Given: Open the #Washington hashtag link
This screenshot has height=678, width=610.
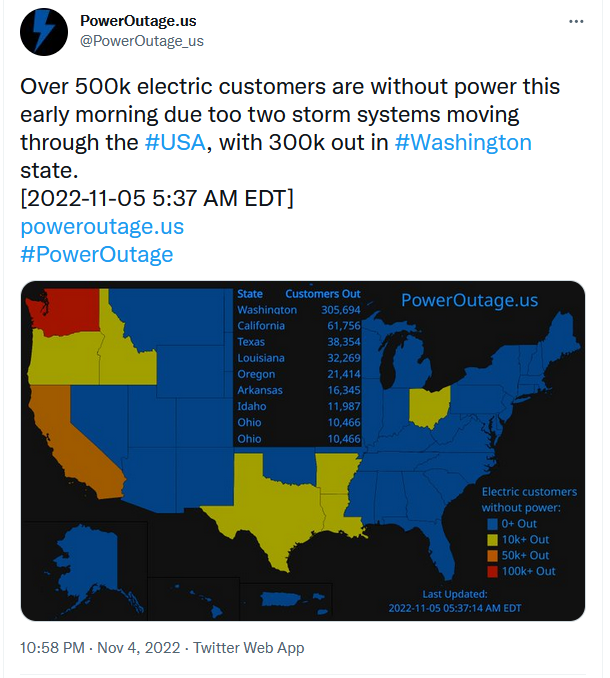Looking at the screenshot, I should point(463,142).
